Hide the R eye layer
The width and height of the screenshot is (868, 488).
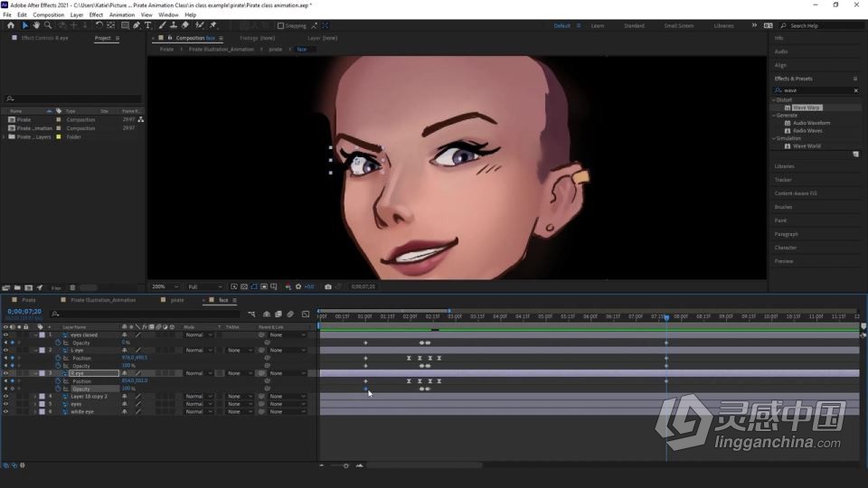5,373
